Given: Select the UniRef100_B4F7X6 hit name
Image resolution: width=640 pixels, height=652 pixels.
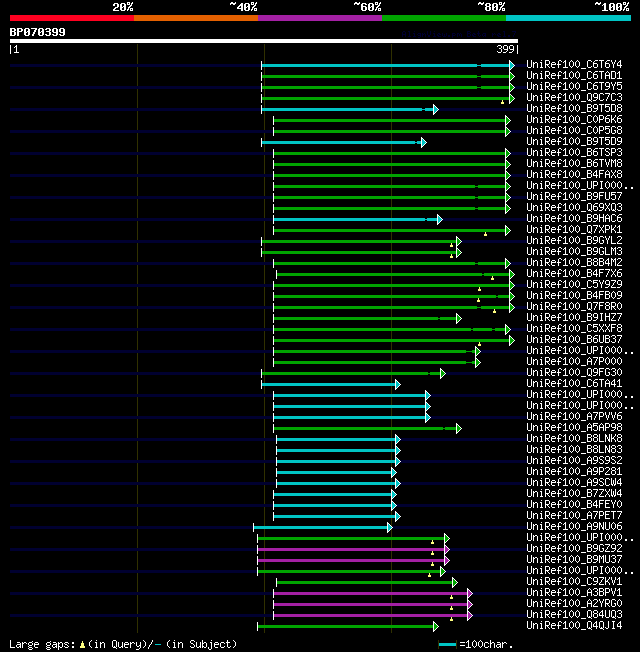Looking at the screenshot, I should (574, 274).
